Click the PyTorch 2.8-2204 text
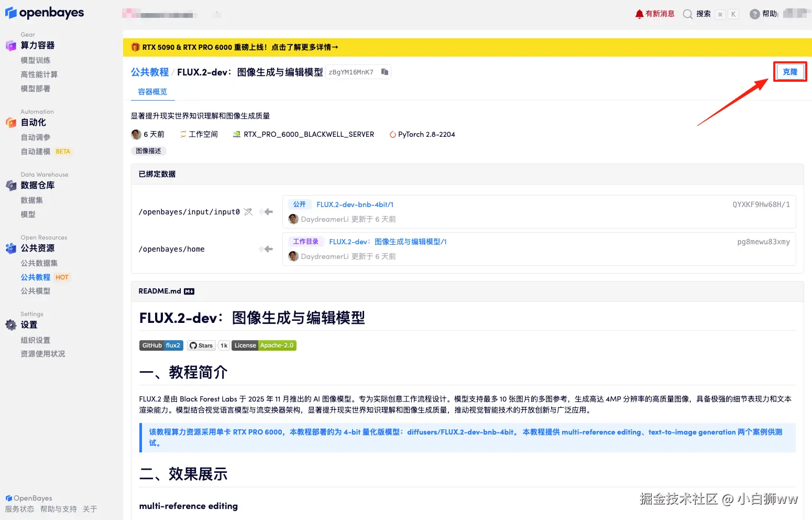812x520 pixels. 426,135
